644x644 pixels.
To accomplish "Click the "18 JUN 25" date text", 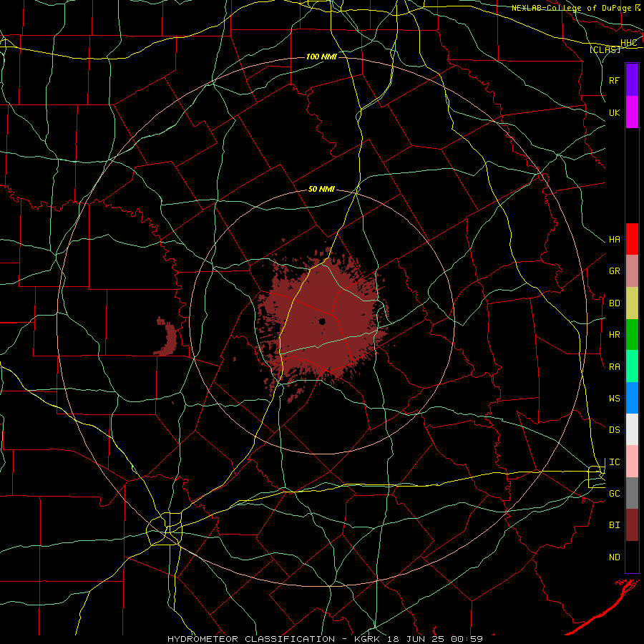I will (416, 639).
